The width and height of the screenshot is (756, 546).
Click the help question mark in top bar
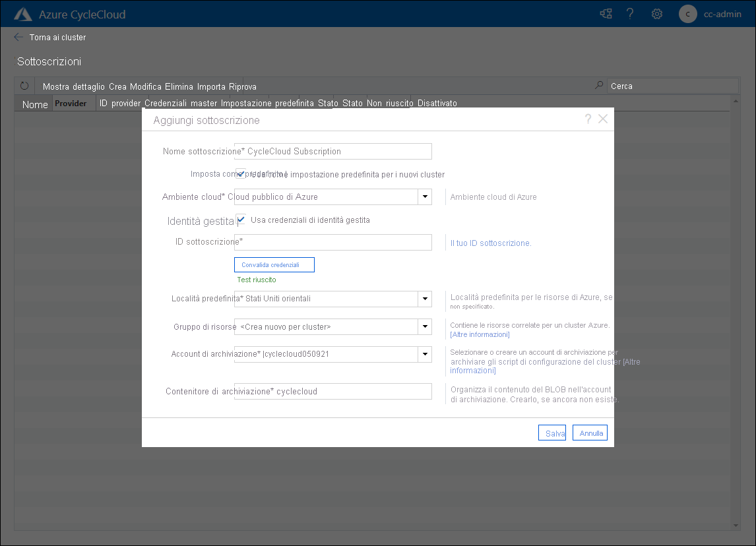pos(630,13)
